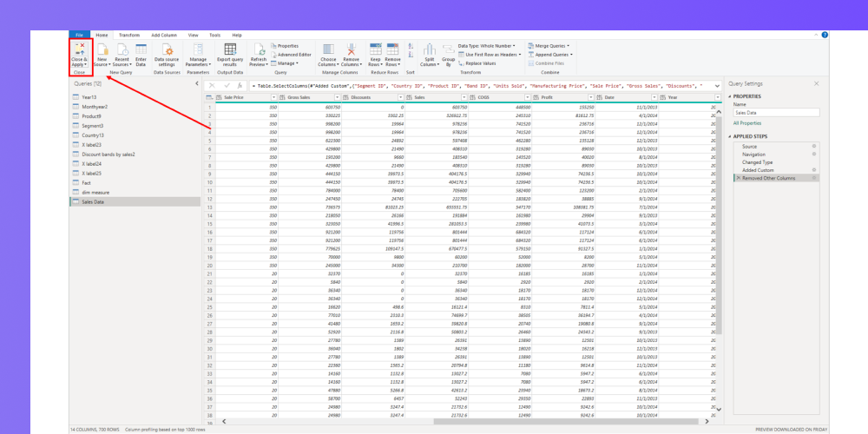The image size is (868, 434).
Task: Click the Sale Price column type icon
Action: (220, 97)
